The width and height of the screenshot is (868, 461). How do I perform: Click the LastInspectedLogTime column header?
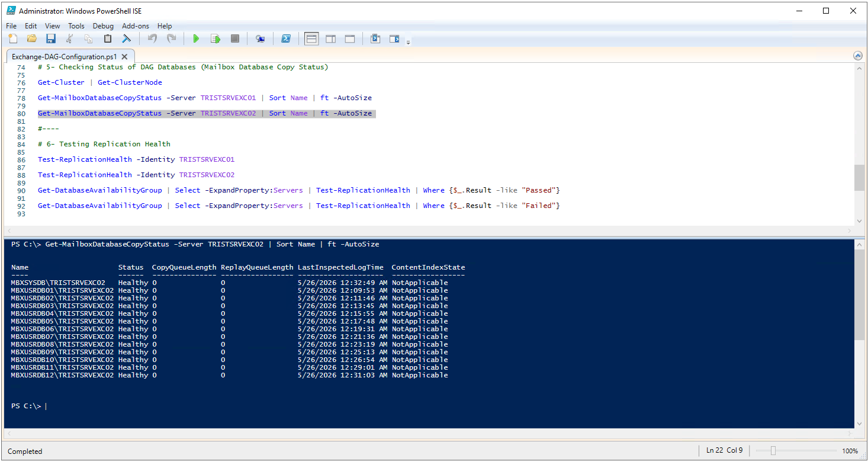pyautogui.click(x=340, y=267)
